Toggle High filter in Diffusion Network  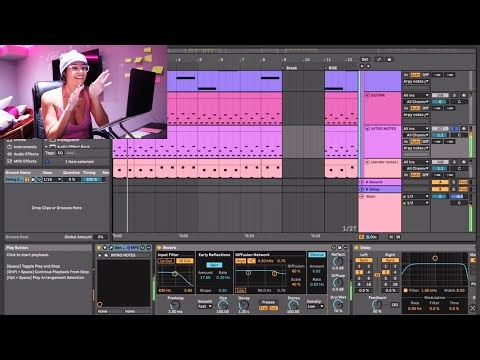click(x=240, y=261)
